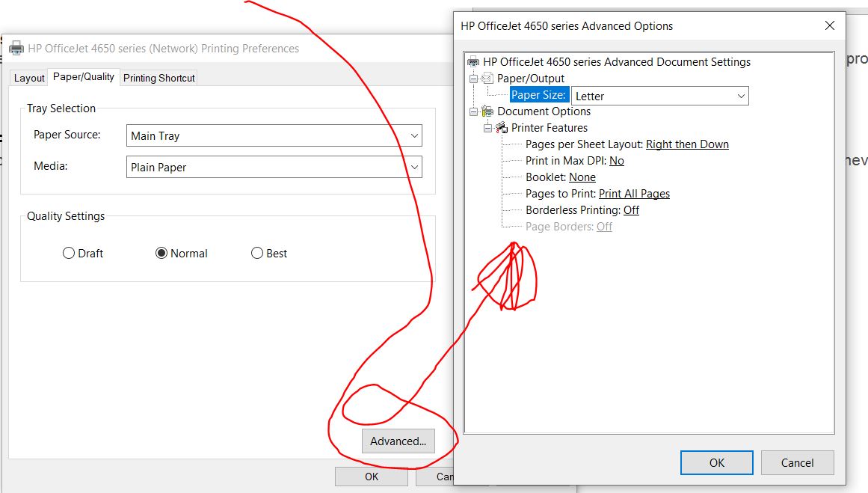This screenshot has width=868, height=493.
Task: Click the Page Borders Off value
Action: coord(604,227)
